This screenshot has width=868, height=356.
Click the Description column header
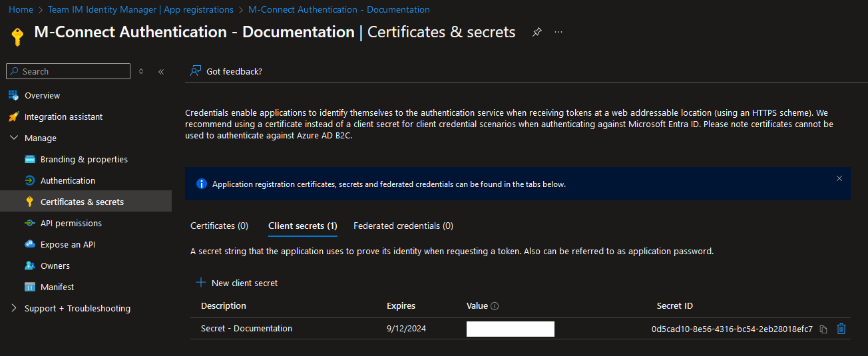(224, 306)
